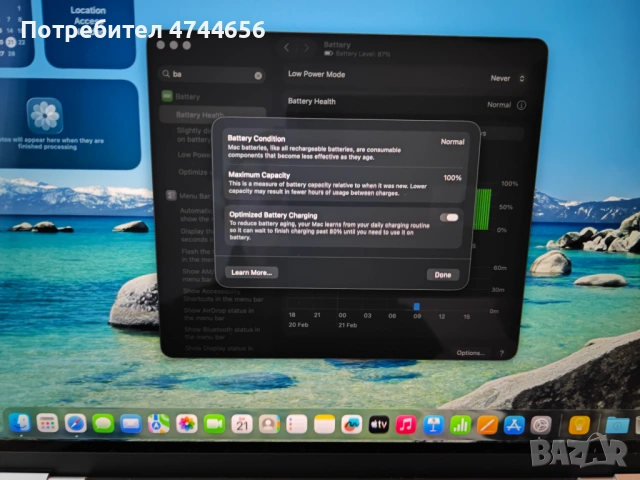The image size is (640, 480).
Task: Open Launchpad in the Dock
Action: (x=47, y=423)
